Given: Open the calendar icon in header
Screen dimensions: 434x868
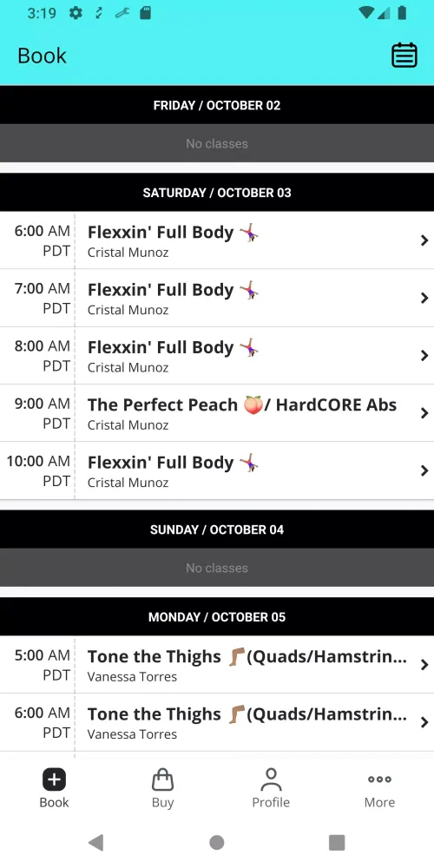Looking at the screenshot, I should click(x=404, y=56).
